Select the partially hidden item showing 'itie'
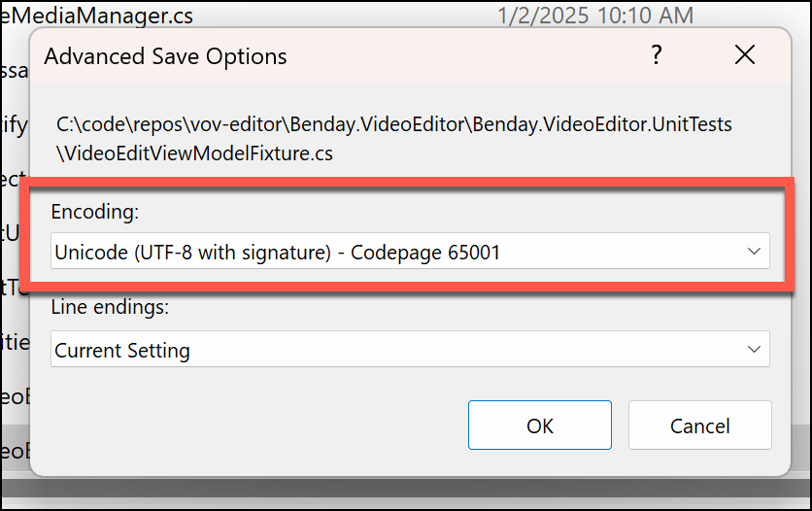The height and width of the screenshot is (511, 812). pyautogui.click(x=15, y=342)
